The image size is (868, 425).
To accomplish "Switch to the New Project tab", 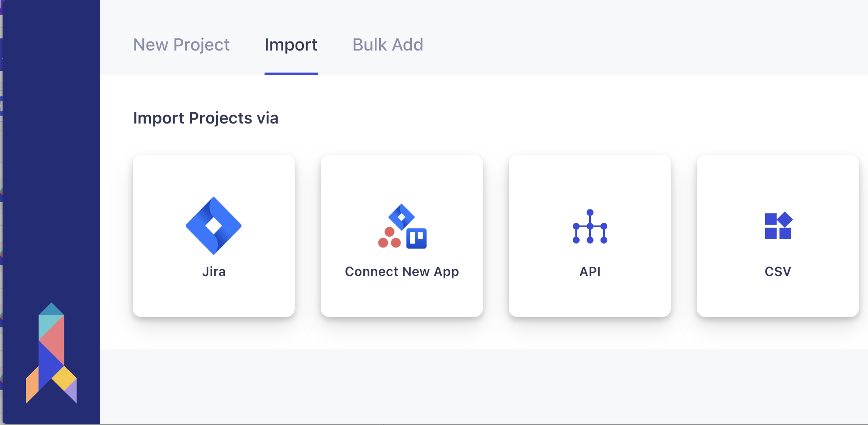I will pyautogui.click(x=181, y=44).
